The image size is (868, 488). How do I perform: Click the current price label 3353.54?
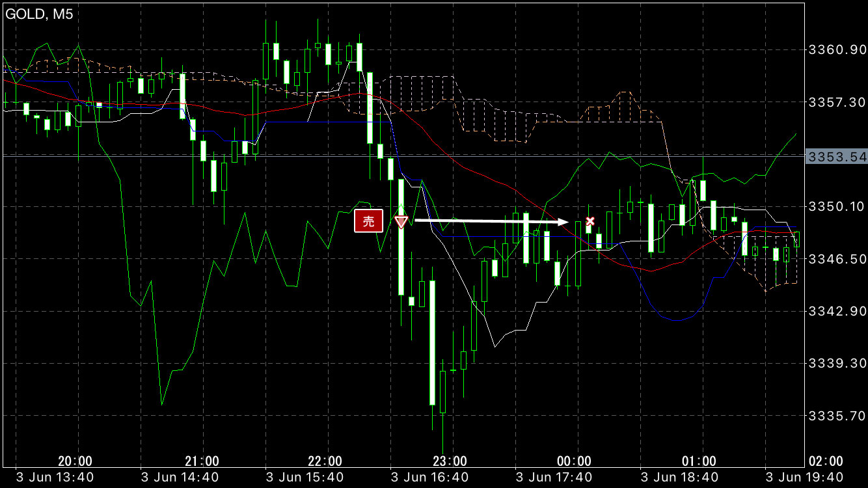836,157
